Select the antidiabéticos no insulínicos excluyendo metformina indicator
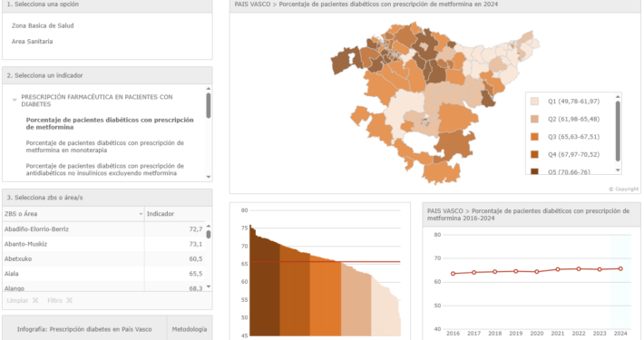644x340 pixels. 104,170
